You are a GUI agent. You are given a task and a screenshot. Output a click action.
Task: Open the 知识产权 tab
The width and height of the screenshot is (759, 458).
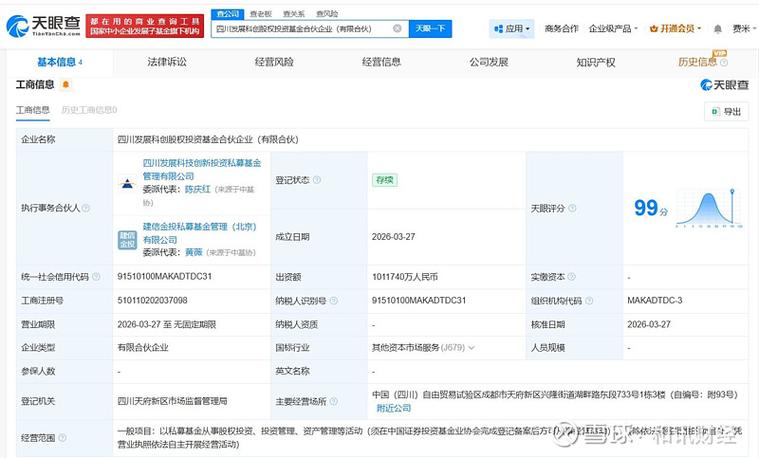[596, 62]
